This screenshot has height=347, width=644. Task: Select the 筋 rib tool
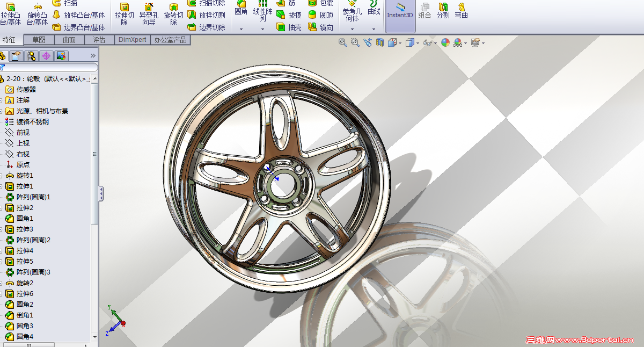(x=286, y=3)
